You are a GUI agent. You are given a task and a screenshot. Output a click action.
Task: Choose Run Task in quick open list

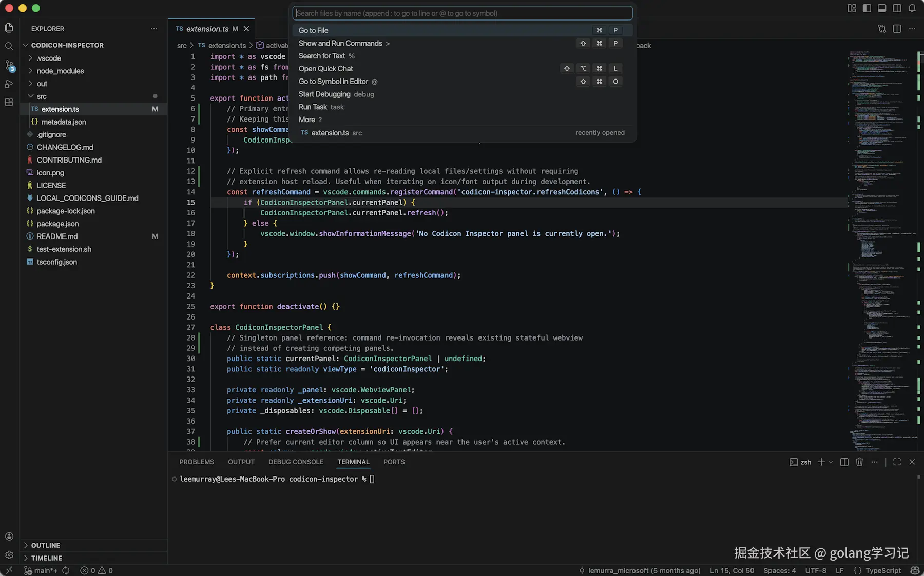click(463, 107)
